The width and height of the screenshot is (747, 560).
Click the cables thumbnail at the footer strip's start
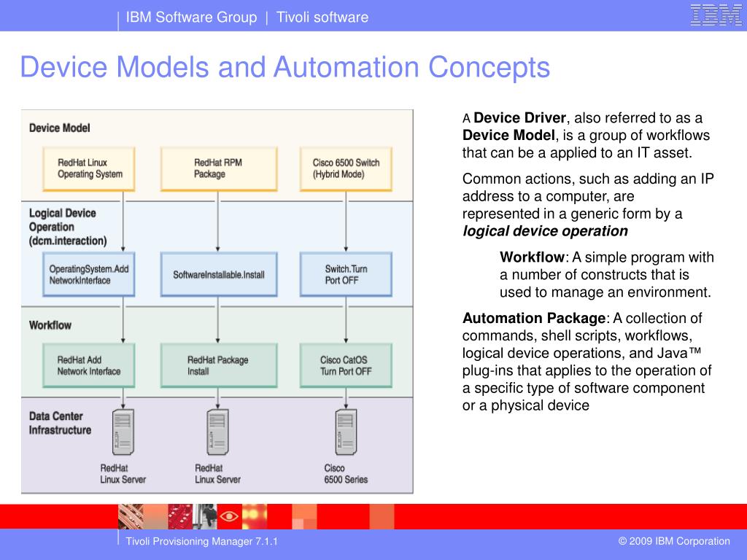131,516
